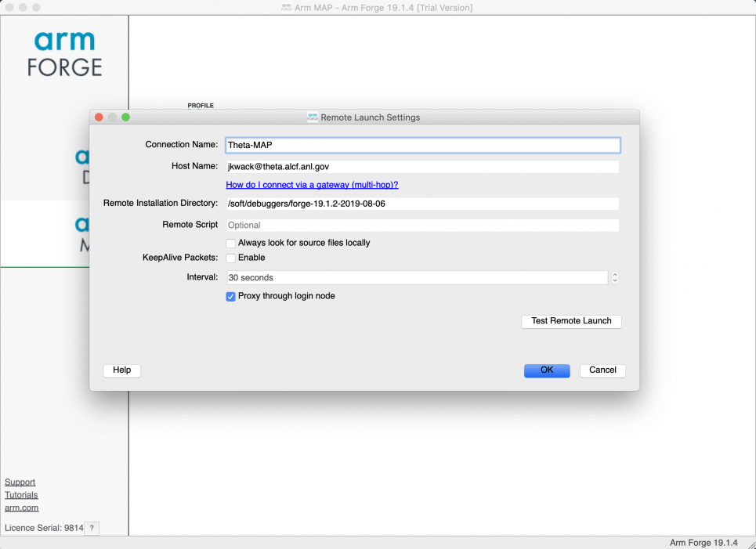This screenshot has width=756, height=549.
Task: Enable KeepAlive Packets checkbox
Action: (x=231, y=258)
